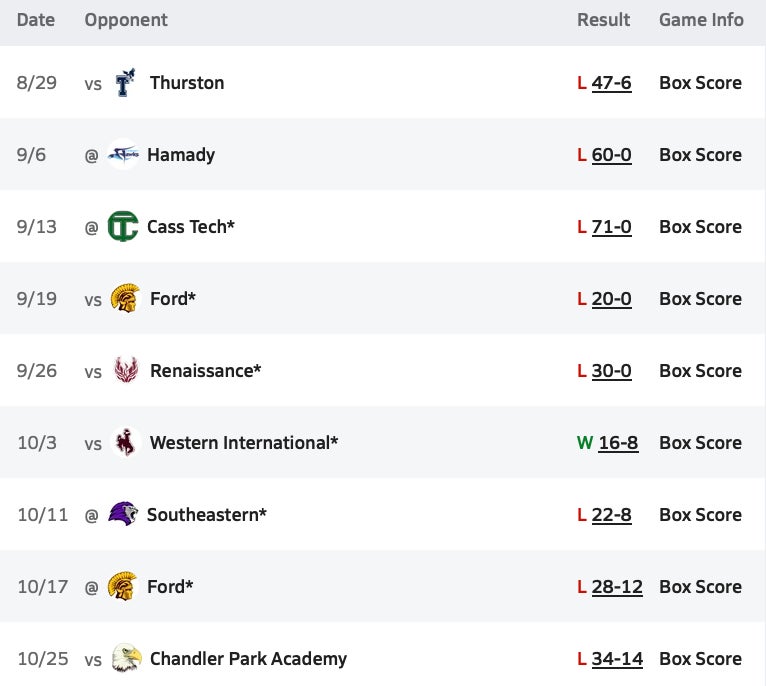766x686 pixels.
Task: View Box Score for the Chandler Park Academy game
Action: click(x=700, y=659)
